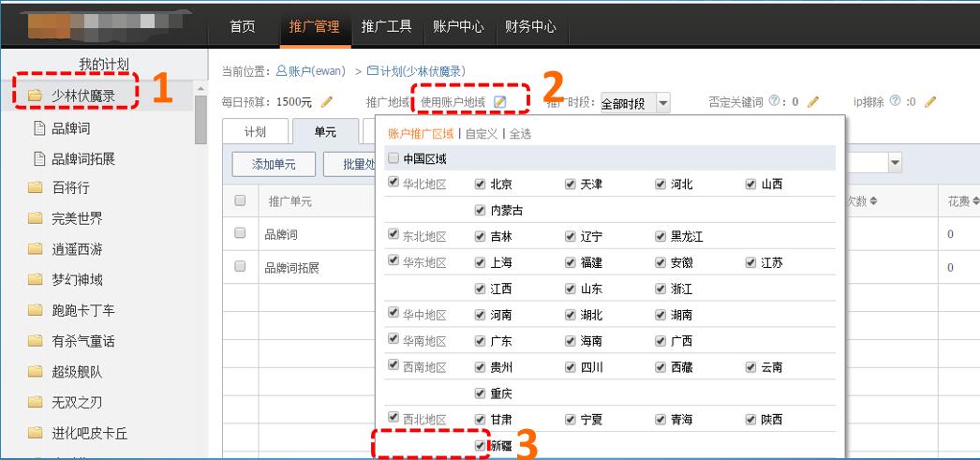Edit 否定关键词 with pencil icon
980x460 pixels.
point(812,102)
